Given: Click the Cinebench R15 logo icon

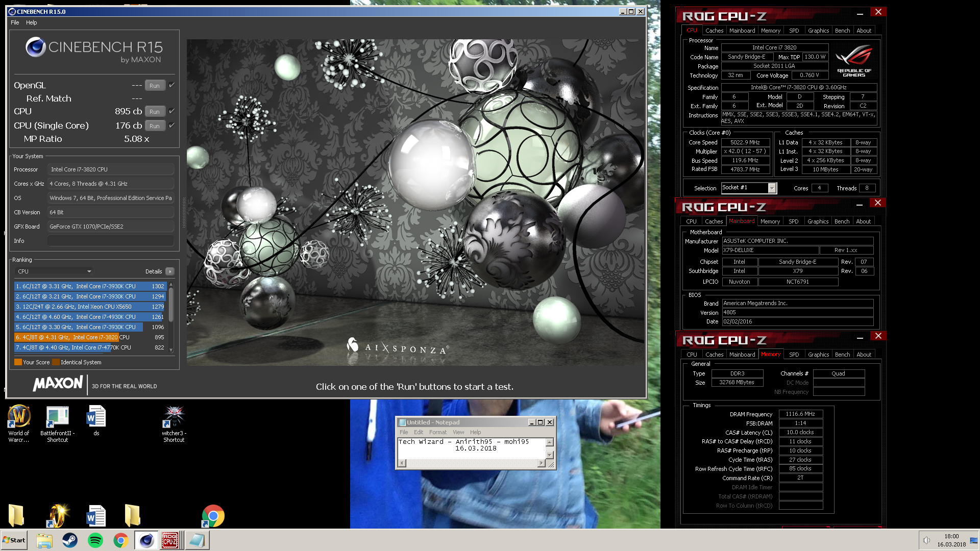Looking at the screenshot, I should 36,47.
